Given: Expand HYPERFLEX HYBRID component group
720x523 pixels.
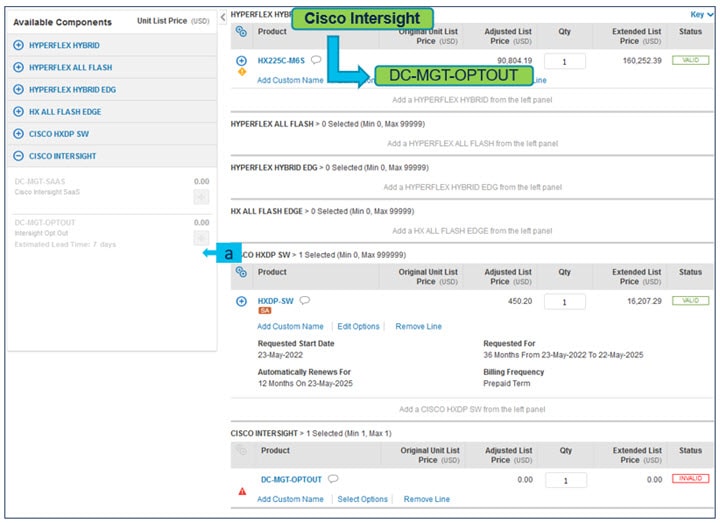Looking at the screenshot, I should (19, 46).
